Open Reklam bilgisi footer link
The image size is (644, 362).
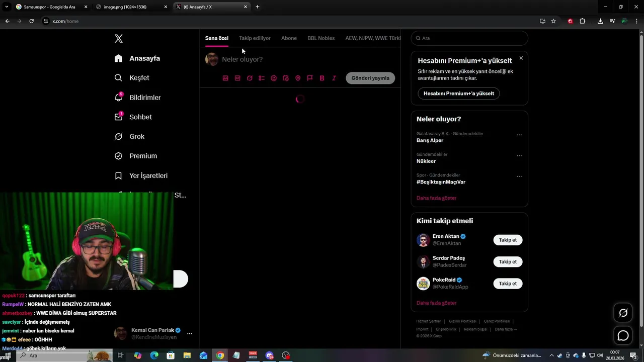click(475, 329)
